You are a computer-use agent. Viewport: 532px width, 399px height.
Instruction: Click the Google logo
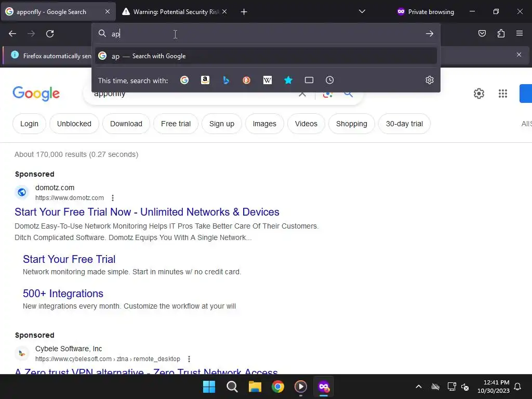36,94
